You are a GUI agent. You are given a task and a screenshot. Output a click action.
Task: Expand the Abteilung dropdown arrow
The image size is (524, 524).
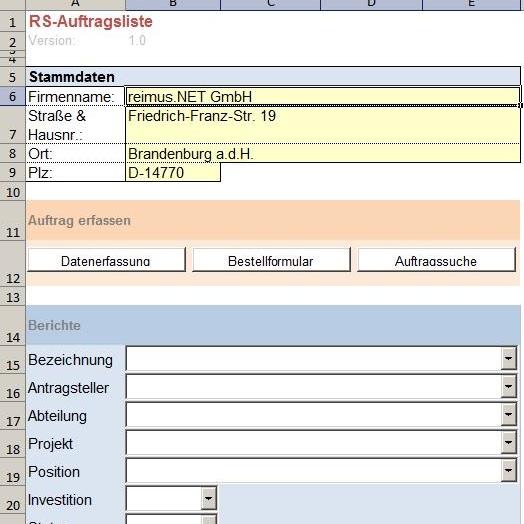click(x=509, y=415)
